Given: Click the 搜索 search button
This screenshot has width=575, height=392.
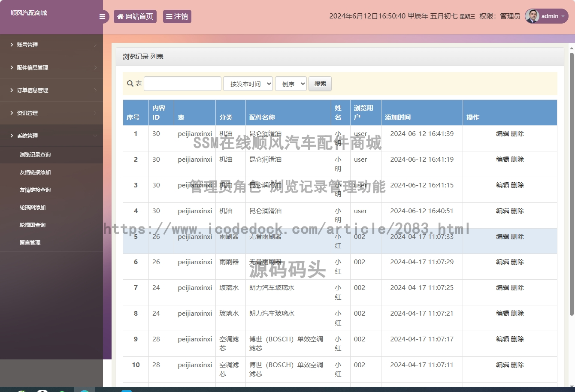Looking at the screenshot, I should (320, 84).
